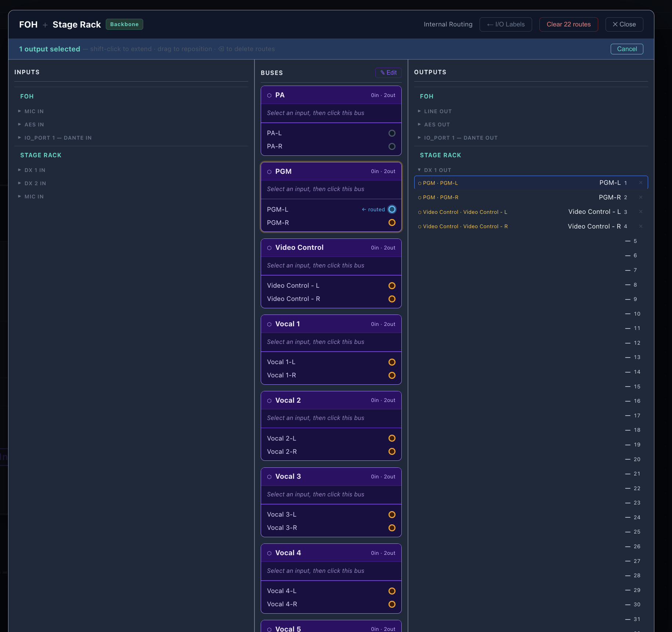This screenshot has height=632, width=672.
Task: Select the Video Control - R node
Action: [392, 299]
